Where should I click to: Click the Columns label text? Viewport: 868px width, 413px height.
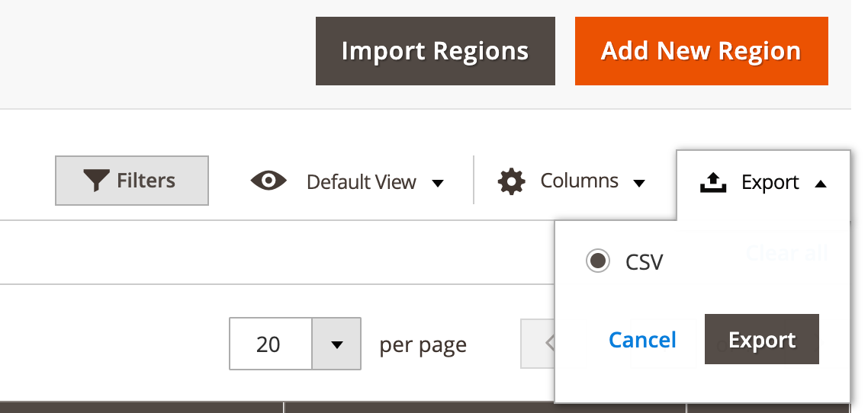[579, 181]
